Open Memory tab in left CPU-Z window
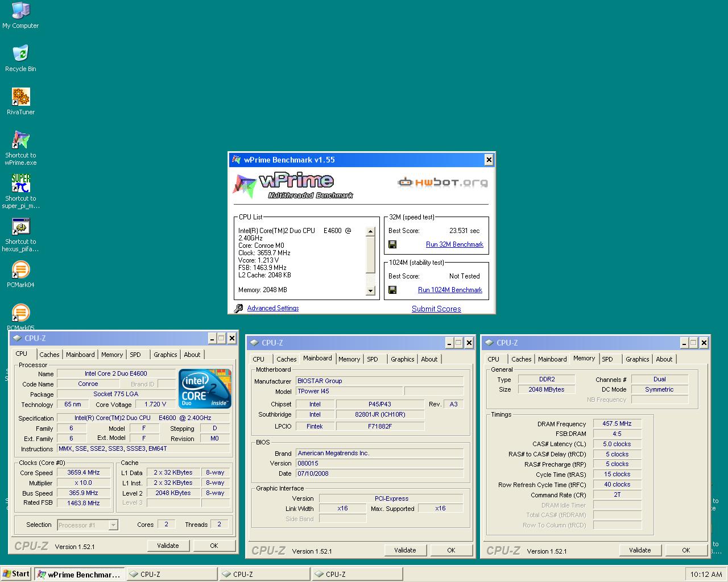Image resolution: width=728 pixels, height=582 pixels. click(112, 355)
